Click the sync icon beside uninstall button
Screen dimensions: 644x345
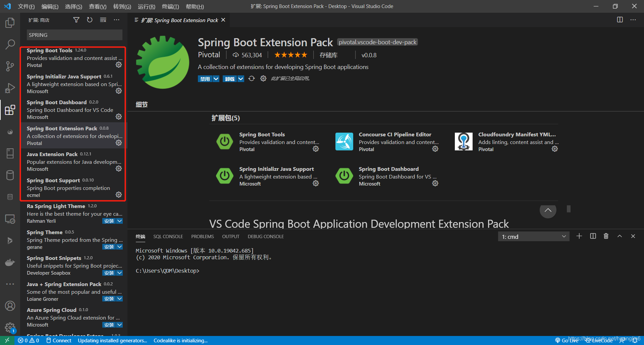coord(252,78)
